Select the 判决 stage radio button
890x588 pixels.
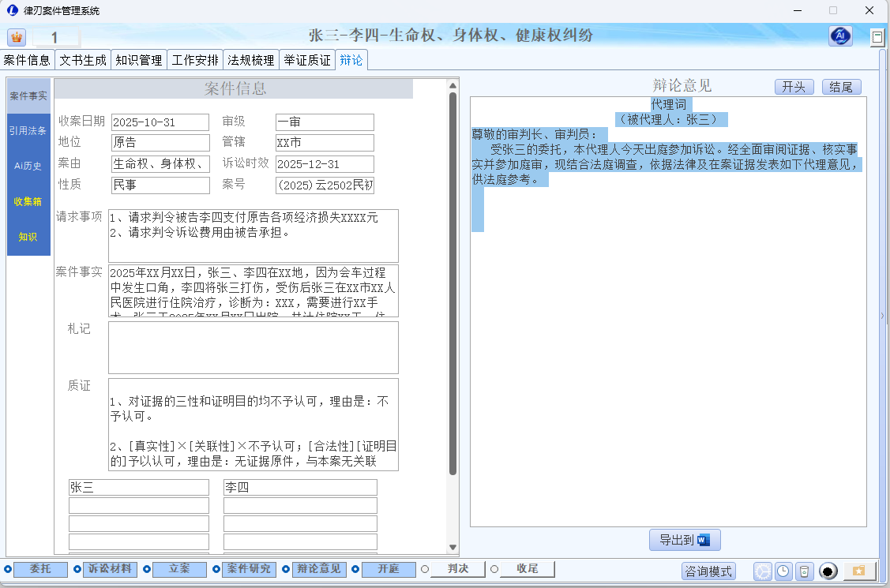(425, 569)
